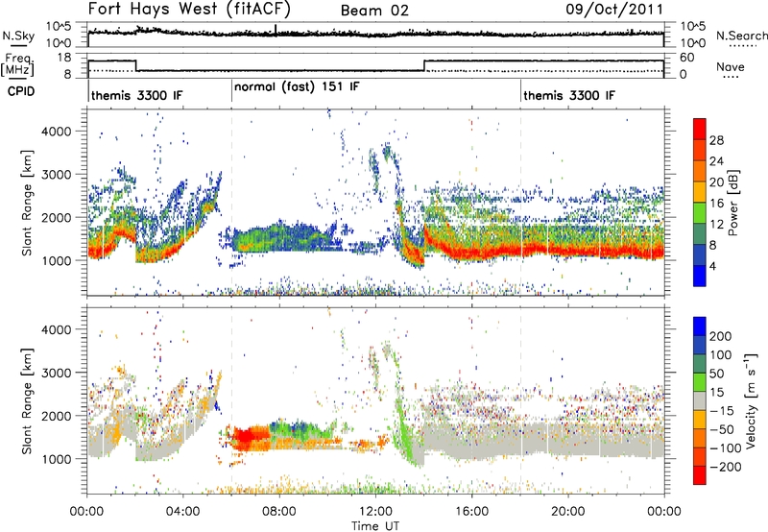Click the '200' tick on the velocity scale
768x532 pixels.
coord(721,336)
